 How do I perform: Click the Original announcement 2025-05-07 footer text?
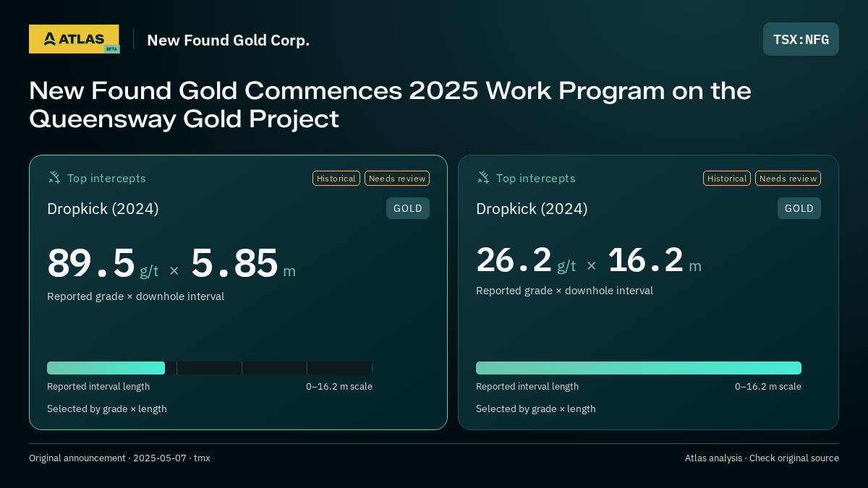point(119,458)
